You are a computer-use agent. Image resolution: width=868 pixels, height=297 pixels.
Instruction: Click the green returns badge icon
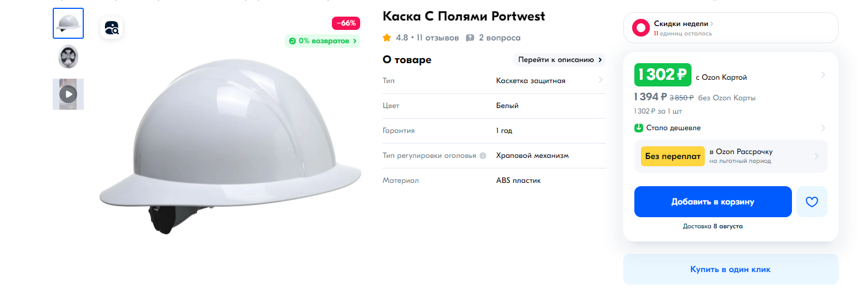[x=292, y=41]
